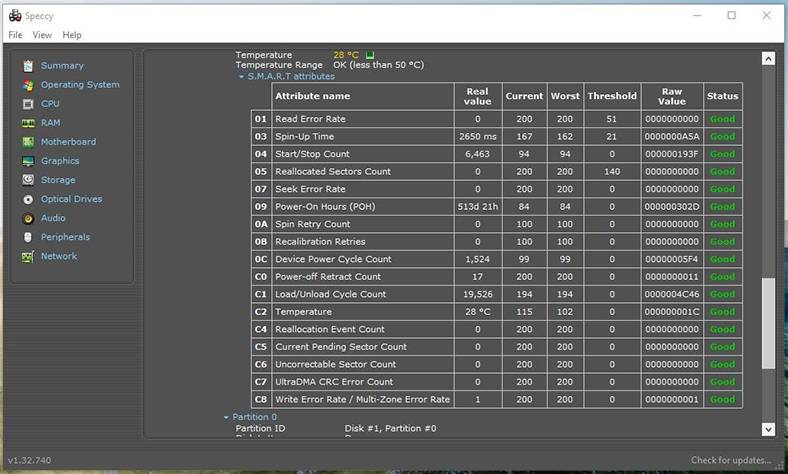The height and width of the screenshot is (474, 788).
Task: Click the Audio speaker icon
Action: click(28, 219)
